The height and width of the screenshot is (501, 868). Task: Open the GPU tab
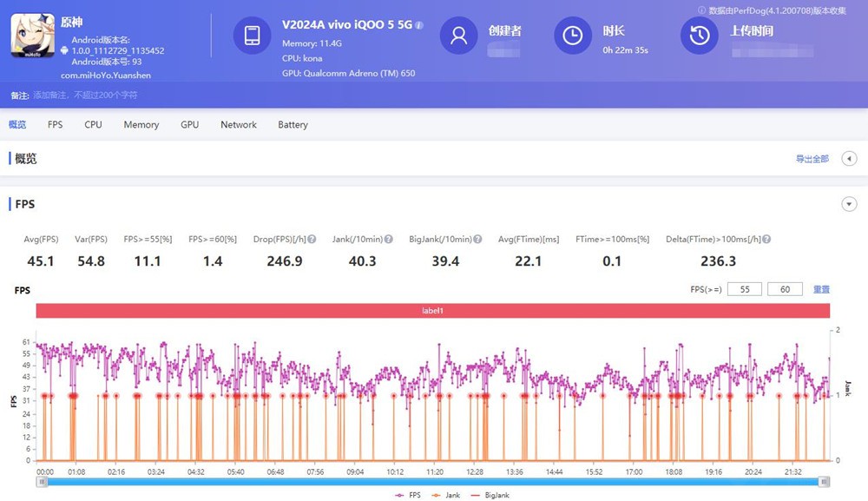click(189, 124)
